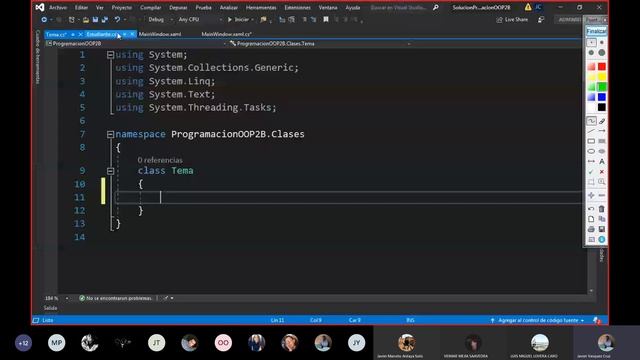Open the Editar menu
This screenshot has width=640, height=360.
pos(81,7)
